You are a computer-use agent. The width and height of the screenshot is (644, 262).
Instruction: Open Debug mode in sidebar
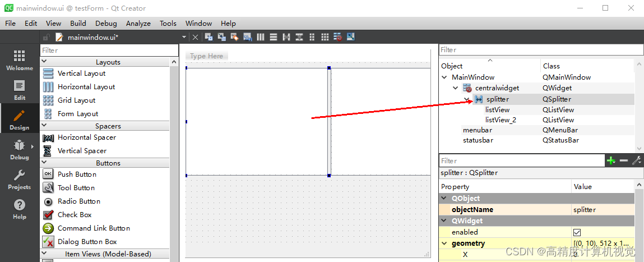pos(19,150)
